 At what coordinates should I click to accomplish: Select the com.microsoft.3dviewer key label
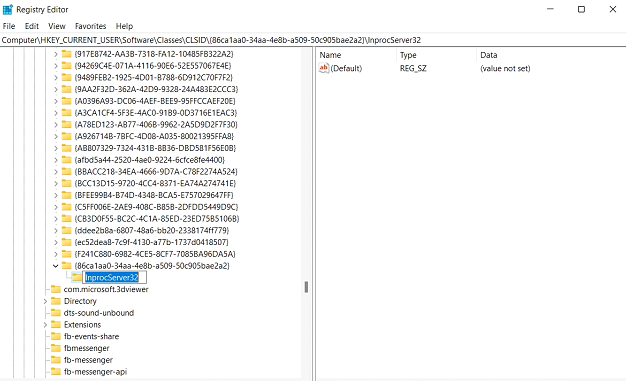pos(106,289)
